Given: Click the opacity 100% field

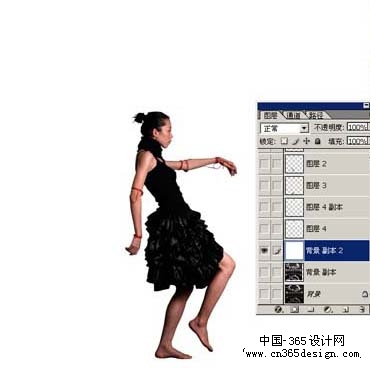Looking at the screenshot, I should click(x=358, y=127).
